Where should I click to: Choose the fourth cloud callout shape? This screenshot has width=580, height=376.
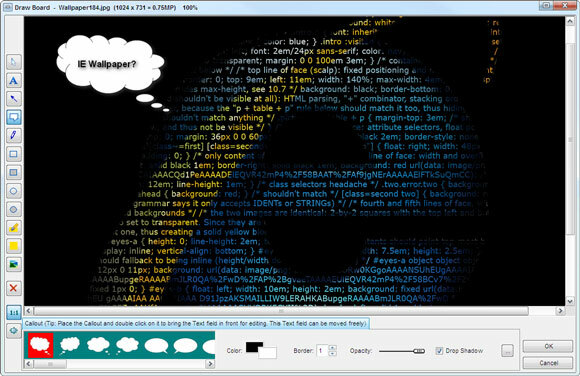pyautogui.click(x=127, y=345)
